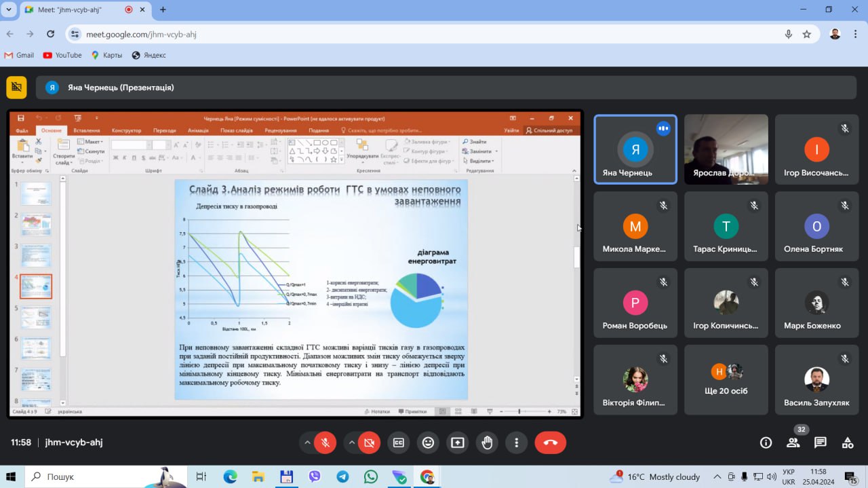Click the Present now screen share icon
Image resolution: width=868 pixels, height=488 pixels.
tap(458, 443)
